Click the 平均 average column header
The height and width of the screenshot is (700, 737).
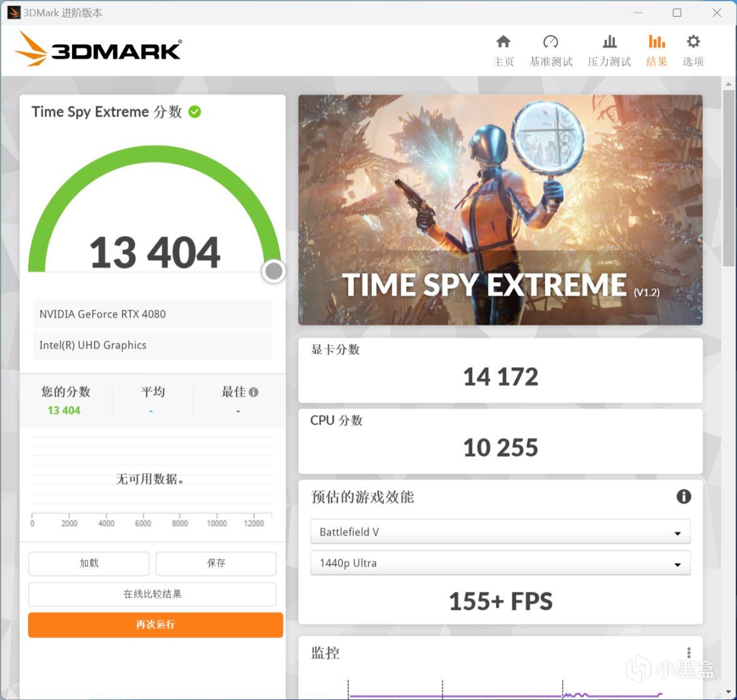point(153,392)
